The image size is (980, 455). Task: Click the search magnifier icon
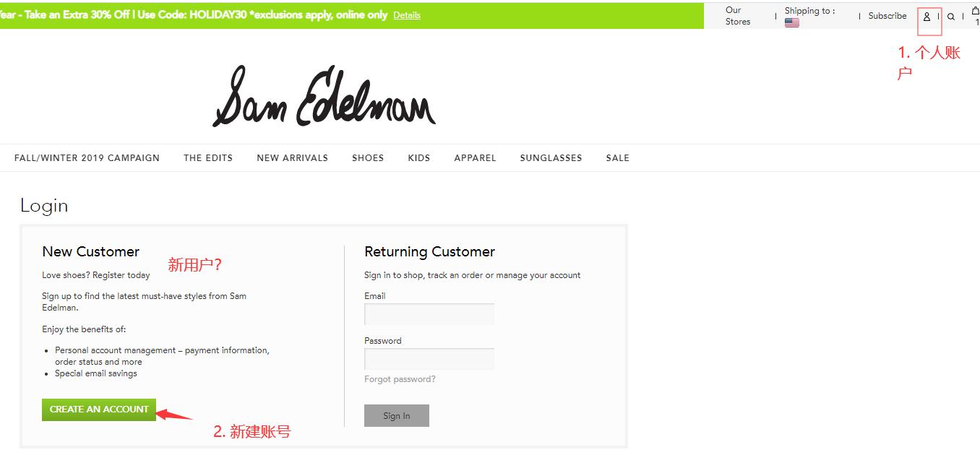(x=951, y=17)
